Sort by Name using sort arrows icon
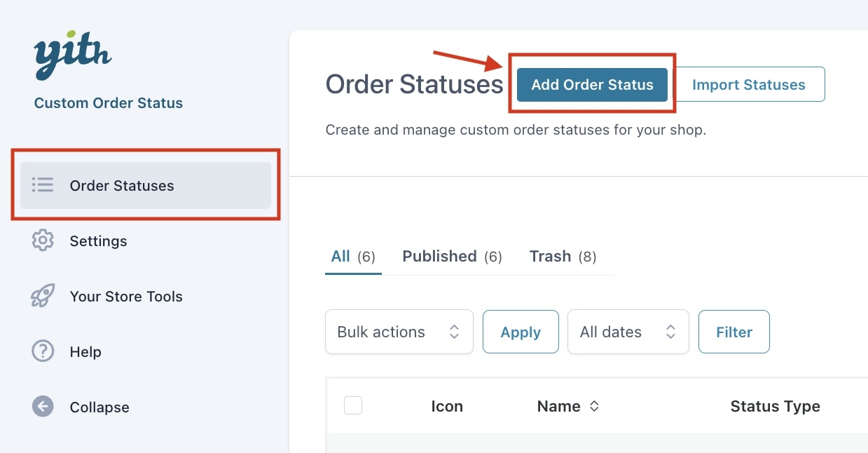The width and height of the screenshot is (868, 453). (x=594, y=407)
